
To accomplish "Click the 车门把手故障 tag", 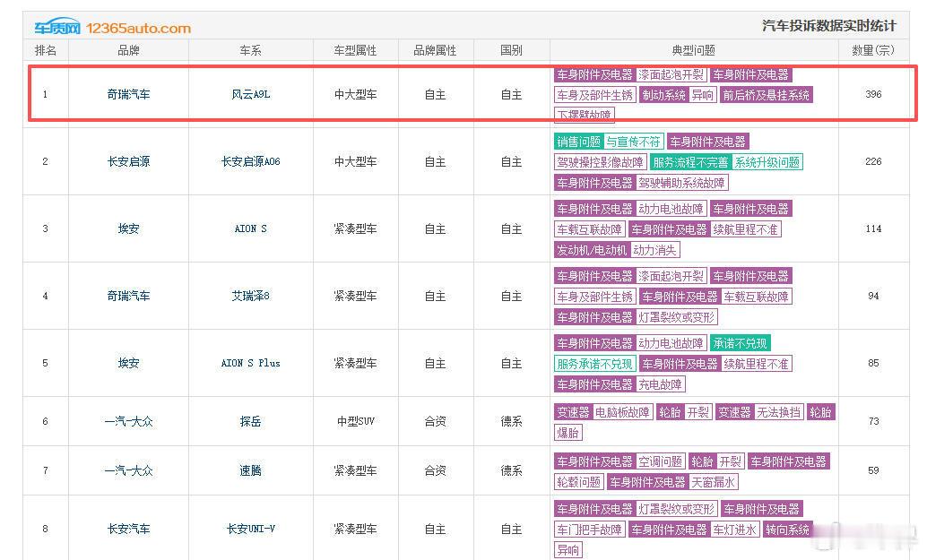I will click(589, 530).
